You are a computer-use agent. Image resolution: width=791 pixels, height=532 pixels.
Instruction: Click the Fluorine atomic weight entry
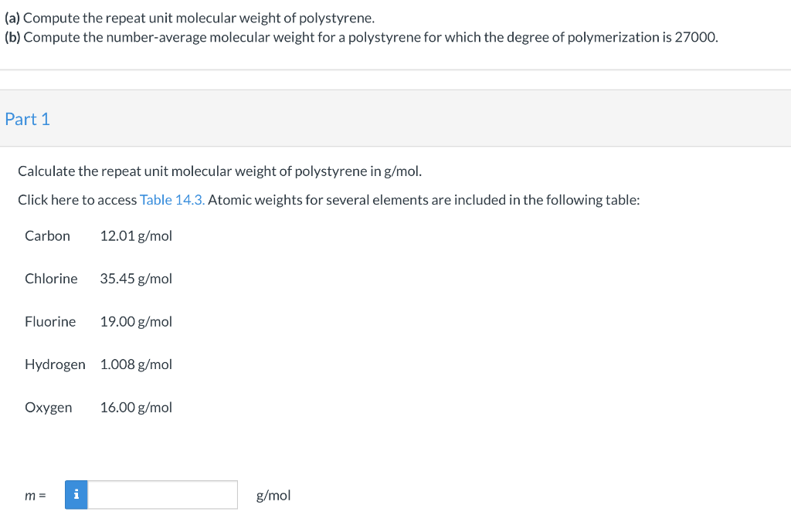49,321
